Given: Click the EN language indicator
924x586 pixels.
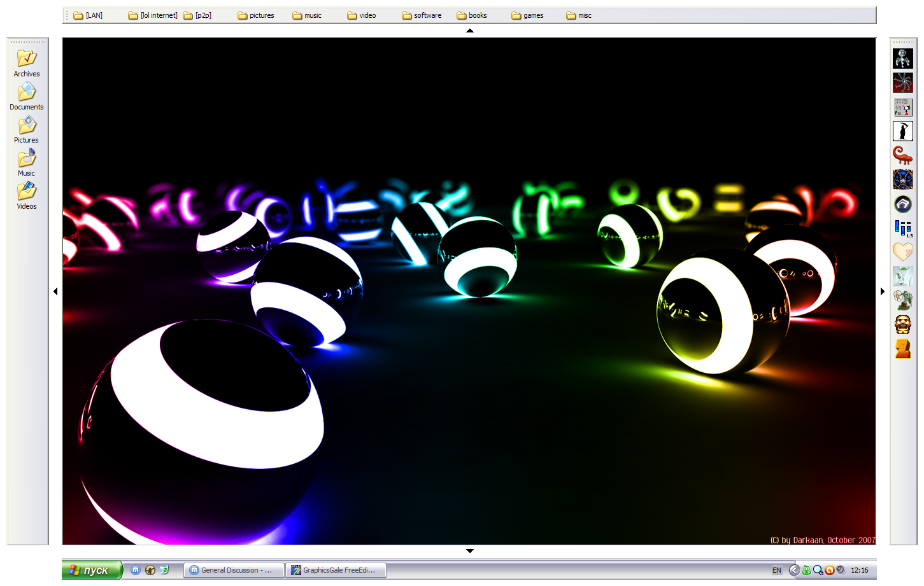Looking at the screenshot, I should pos(777,570).
